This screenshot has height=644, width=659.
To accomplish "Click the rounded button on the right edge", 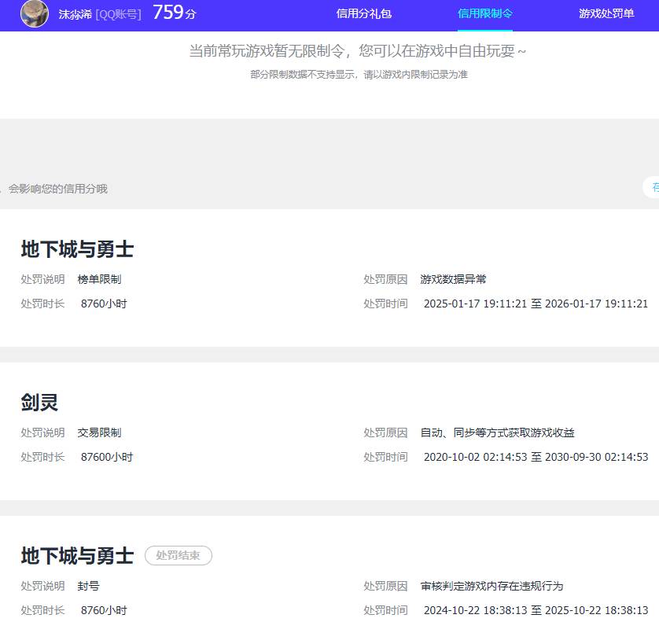I will pos(654,188).
